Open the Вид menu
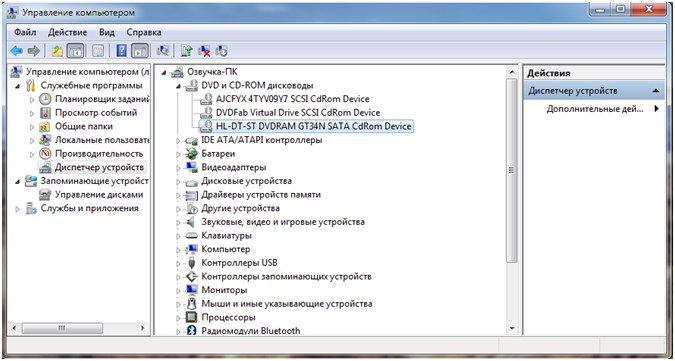This screenshot has height=361, width=675. click(x=107, y=32)
